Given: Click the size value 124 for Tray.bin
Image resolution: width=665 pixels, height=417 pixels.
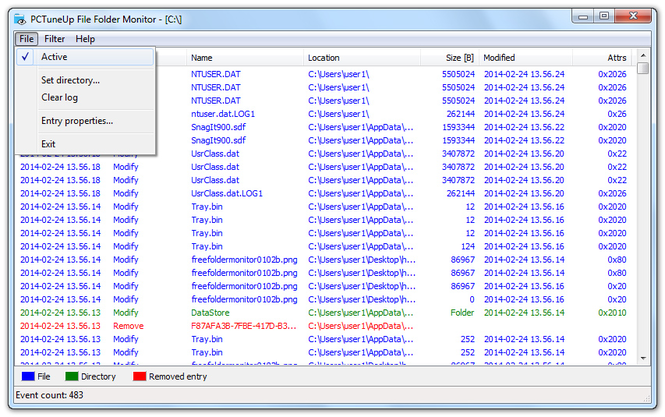Looking at the screenshot, I should pos(467,246).
